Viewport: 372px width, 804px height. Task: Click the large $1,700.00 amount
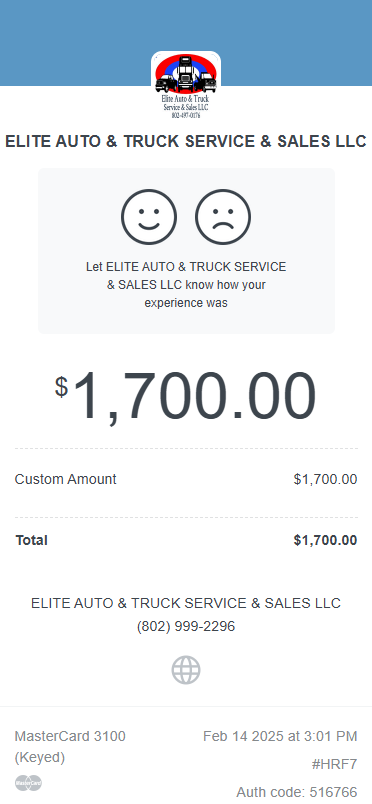click(186, 396)
